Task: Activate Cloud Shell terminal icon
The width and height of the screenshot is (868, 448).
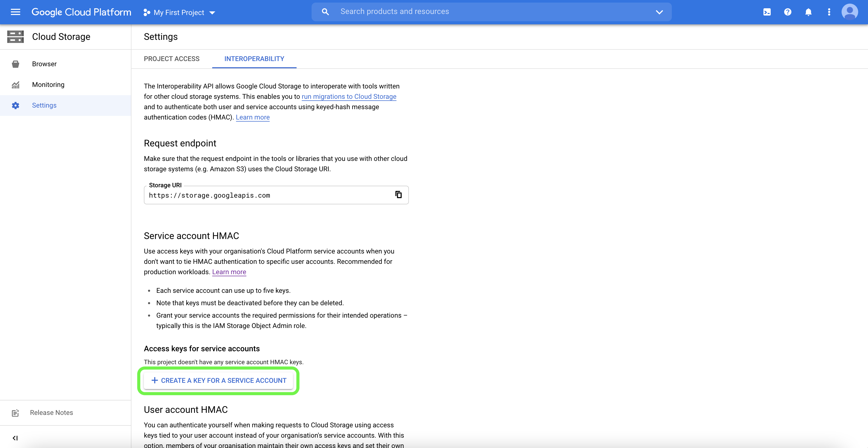Action: click(767, 12)
